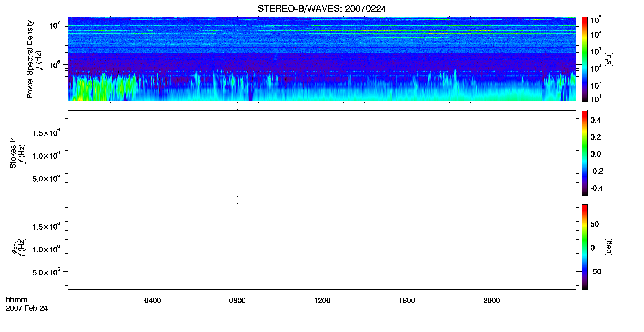This screenshot has width=644, height=332.
Task: Click the 1.0×10^6 tick in the phi RTN panel
Action: coord(46,249)
